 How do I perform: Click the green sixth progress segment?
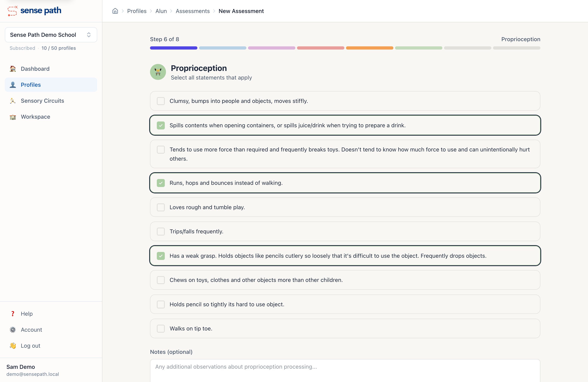(419, 48)
